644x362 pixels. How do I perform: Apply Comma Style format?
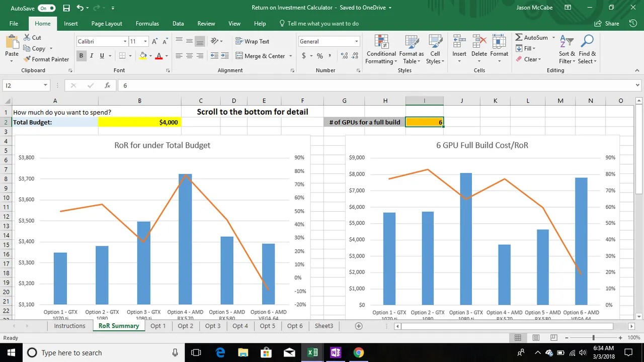point(330,56)
